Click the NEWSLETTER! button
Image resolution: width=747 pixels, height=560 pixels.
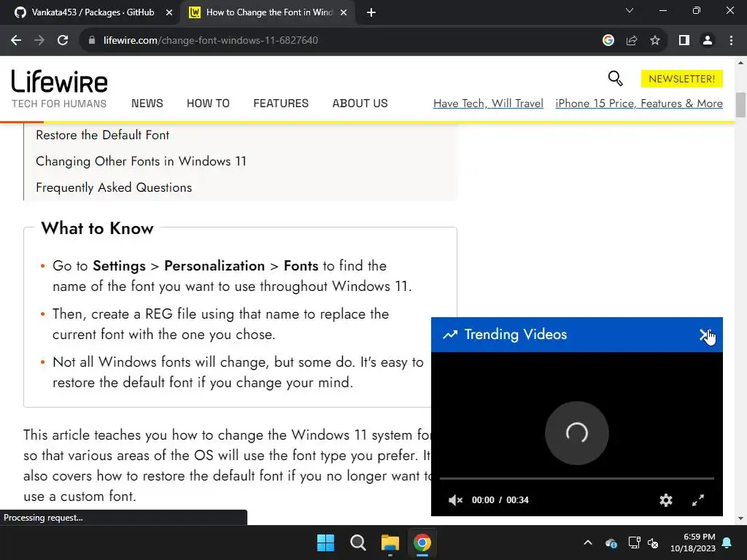click(x=682, y=79)
